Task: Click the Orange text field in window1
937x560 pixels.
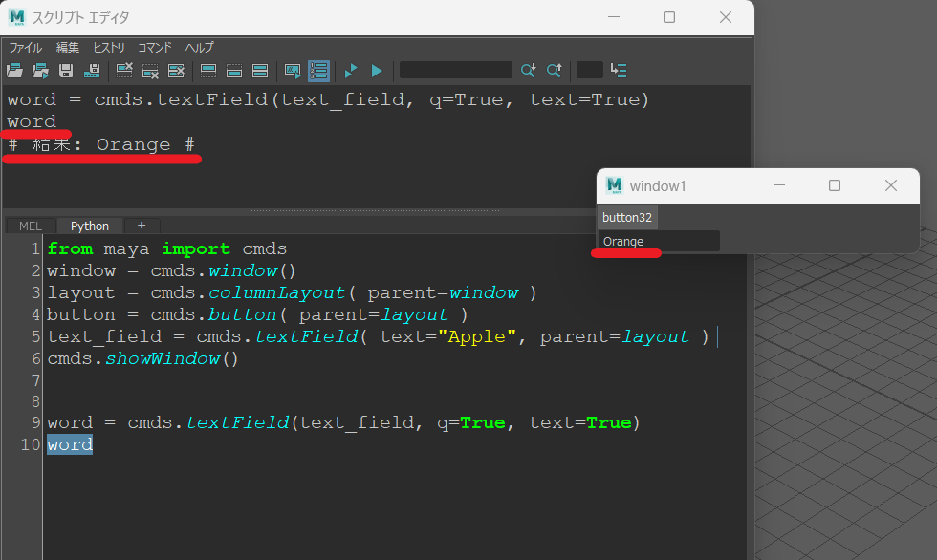Action: click(659, 242)
